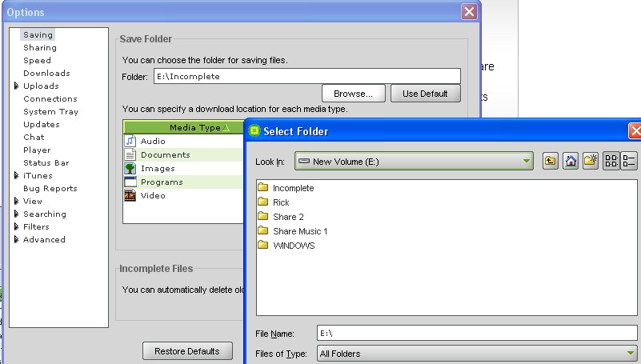641x364 pixels.
Task: Open the Status Bar options page
Action: click(46, 162)
